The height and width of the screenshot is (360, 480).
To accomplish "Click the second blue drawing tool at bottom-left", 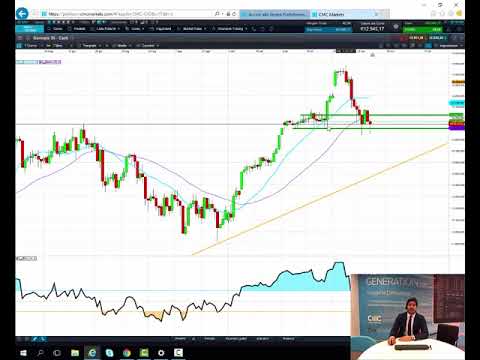I will click(x=43, y=339).
